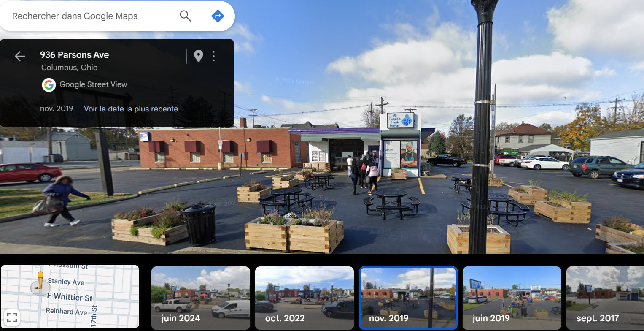Select the nov. 2019 imagery thumbnail
Image resolution: width=644 pixels, height=331 pixels.
pos(408,298)
